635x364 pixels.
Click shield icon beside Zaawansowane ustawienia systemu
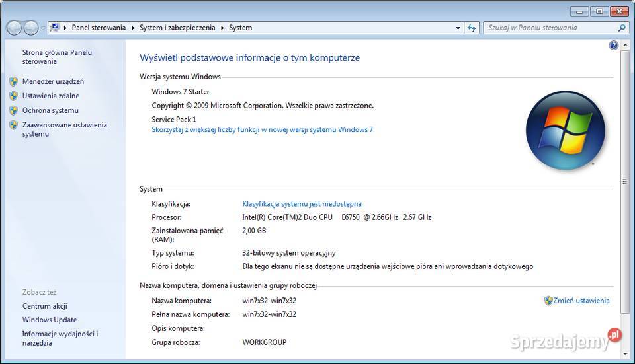click(x=13, y=125)
